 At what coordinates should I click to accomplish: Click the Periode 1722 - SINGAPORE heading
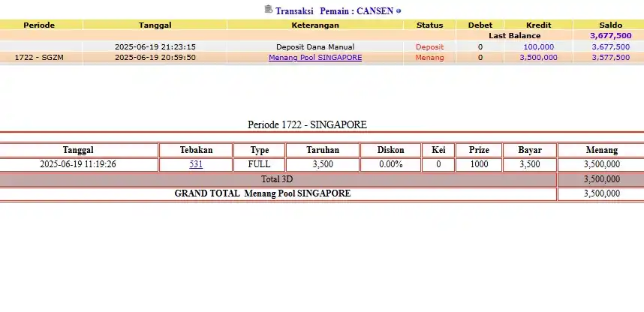pos(307,124)
